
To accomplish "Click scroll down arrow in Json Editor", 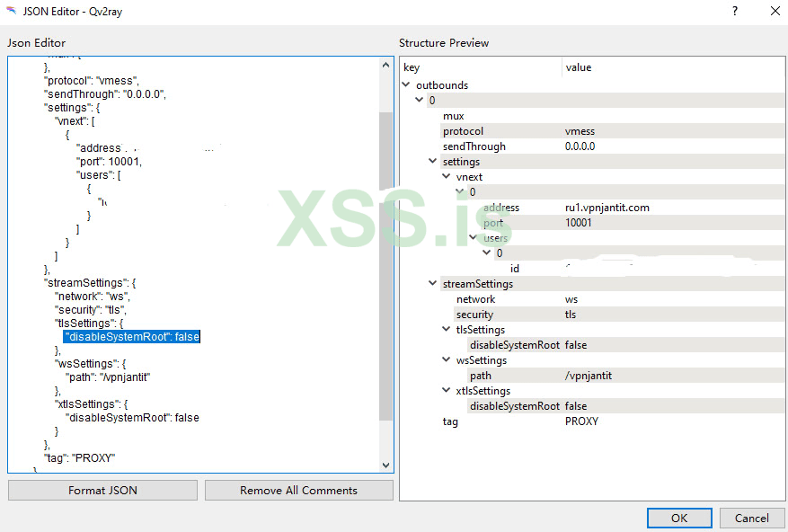I will [x=386, y=465].
